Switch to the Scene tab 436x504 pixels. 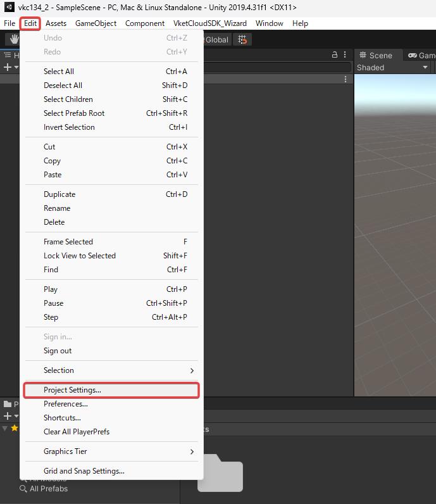pyautogui.click(x=376, y=56)
